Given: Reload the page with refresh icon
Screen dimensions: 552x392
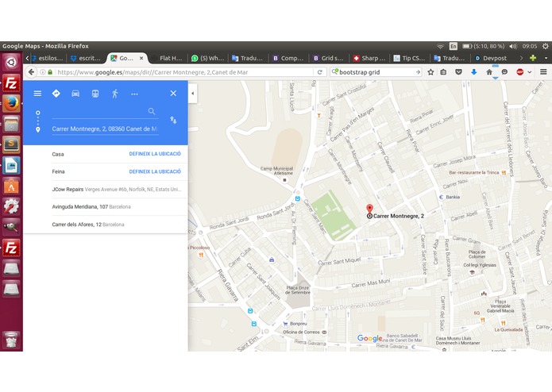Looking at the screenshot, I should (319, 72).
